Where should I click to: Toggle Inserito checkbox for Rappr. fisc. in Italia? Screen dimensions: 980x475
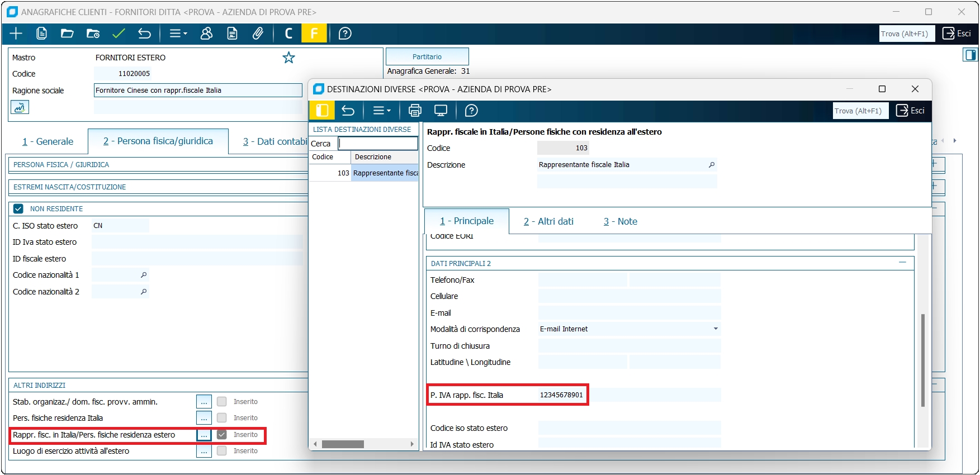[x=222, y=435]
